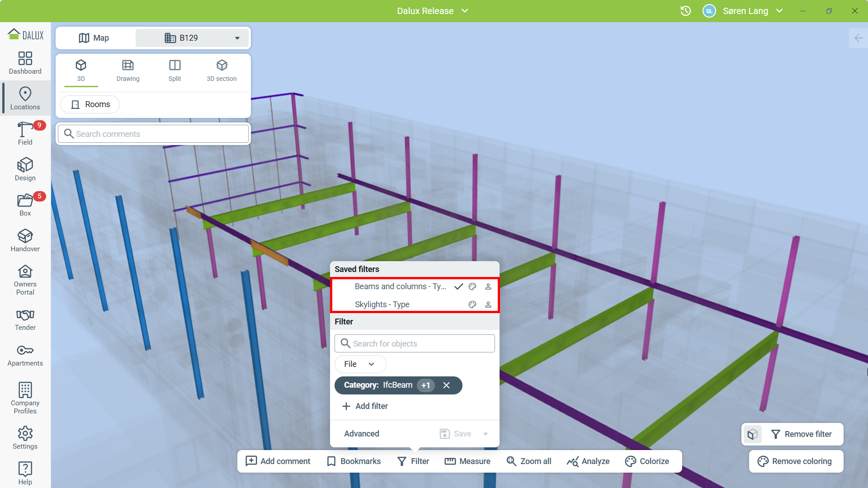Click the back arrow at top right

pos(859,38)
